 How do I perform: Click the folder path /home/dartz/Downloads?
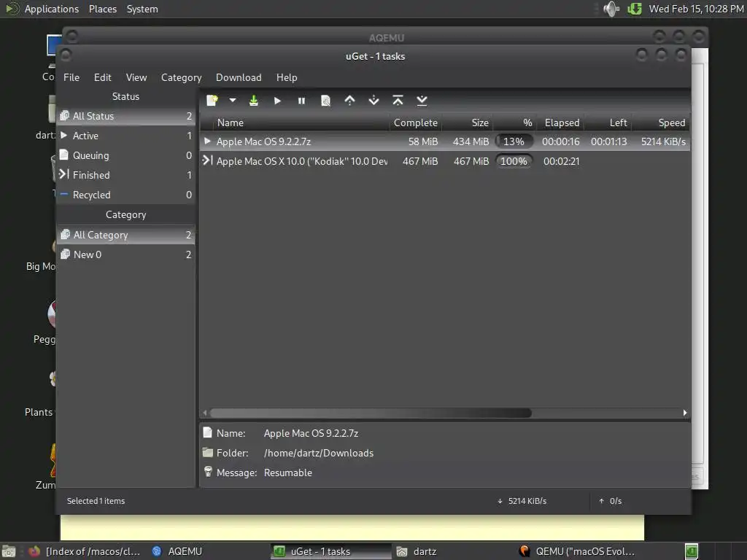coord(319,453)
